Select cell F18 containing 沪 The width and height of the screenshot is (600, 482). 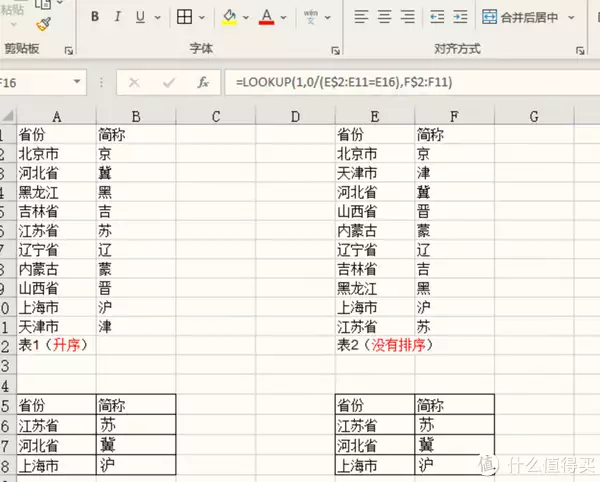click(455, 465)
